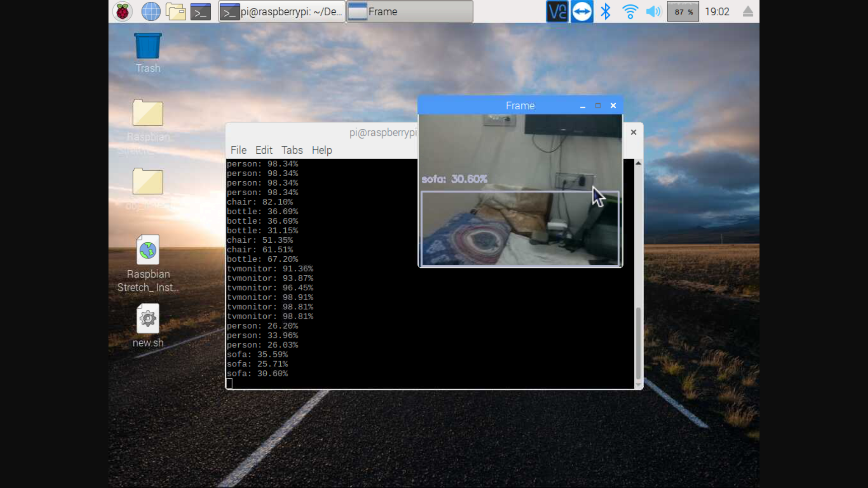Open the VNC server tray icon
Viewport: 868px width, 488px height.
pyautogui.click(x=557, y=12)
